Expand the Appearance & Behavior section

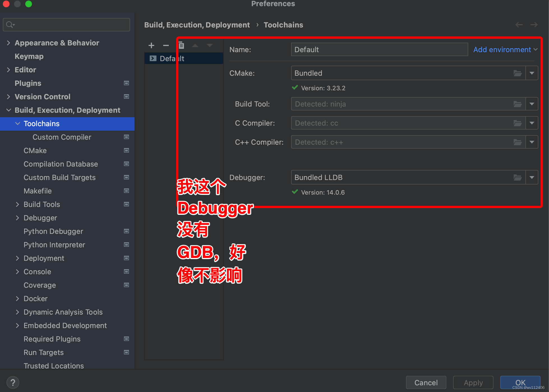(x=8, y=43)
